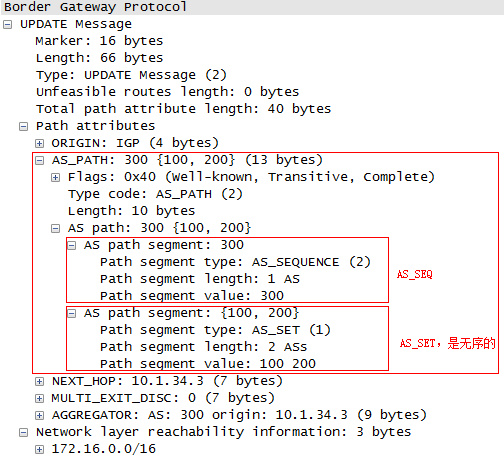Image resolution: width=504 pixels, height=461 pixels.
Task: Select Total path attribute length: 40 bytes
Action: pos(184,109)
